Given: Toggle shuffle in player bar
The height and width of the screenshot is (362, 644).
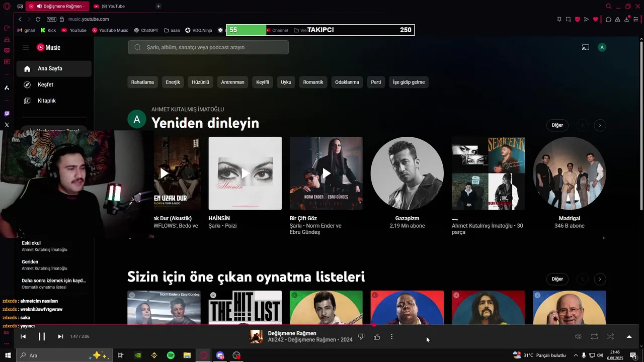Looking at the screenshot, I should [x=610, y=336].
